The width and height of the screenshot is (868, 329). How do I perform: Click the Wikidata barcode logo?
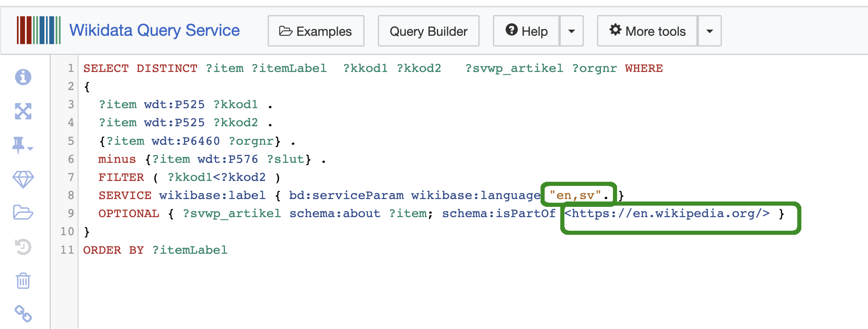[x=39, y=30]
